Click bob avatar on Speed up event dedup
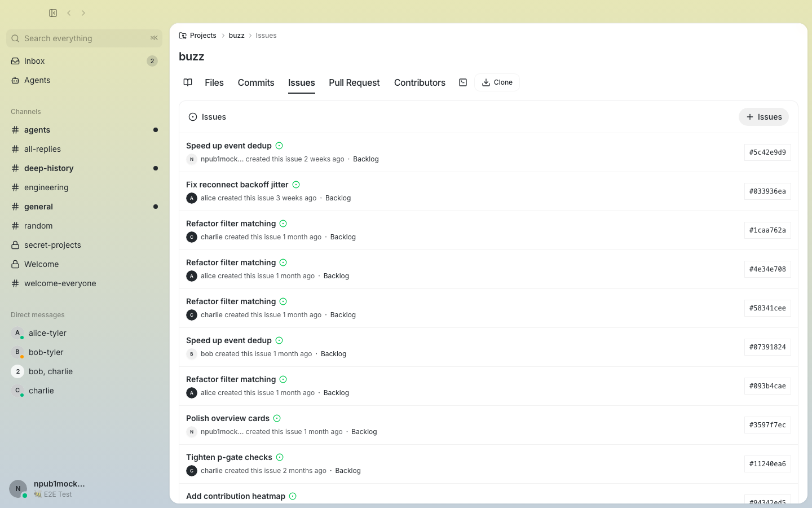 point(192,354)
